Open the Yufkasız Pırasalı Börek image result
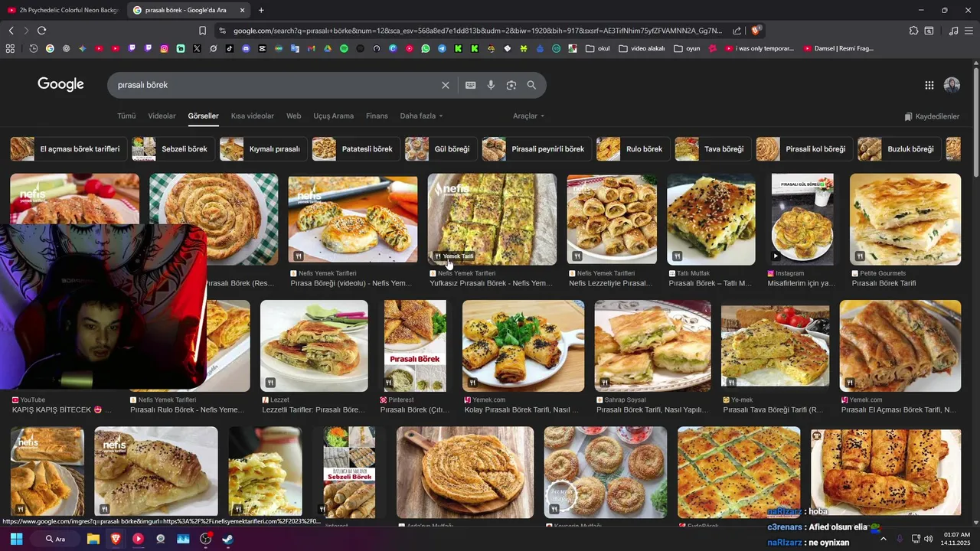Viewport: 980px width, 551px height. [492, 220]
